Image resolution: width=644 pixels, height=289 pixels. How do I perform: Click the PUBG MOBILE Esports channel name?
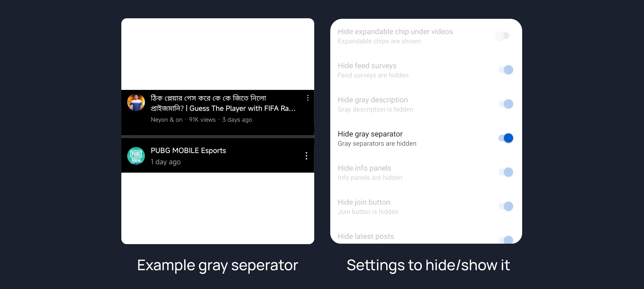coord(188,151)
